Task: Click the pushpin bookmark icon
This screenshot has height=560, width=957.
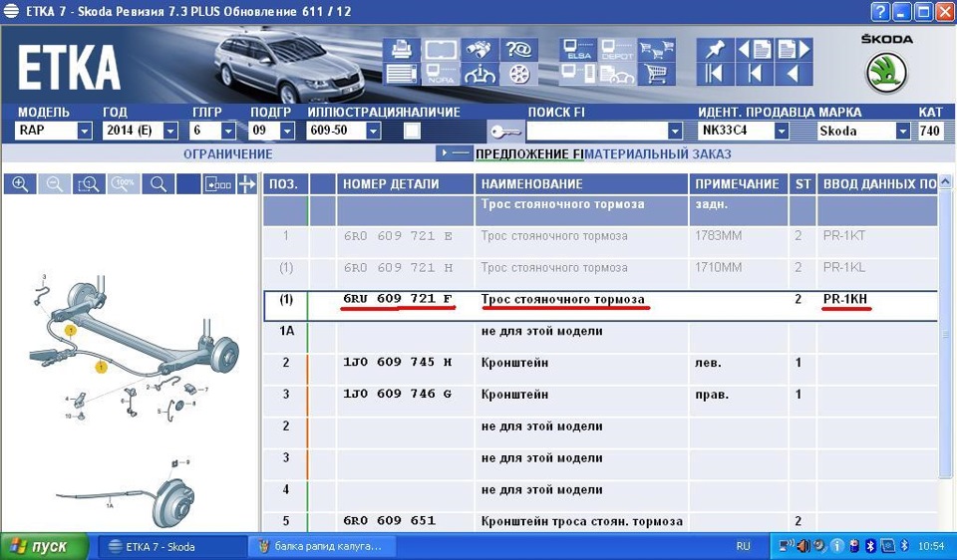Action: click(x=715, y=49)
